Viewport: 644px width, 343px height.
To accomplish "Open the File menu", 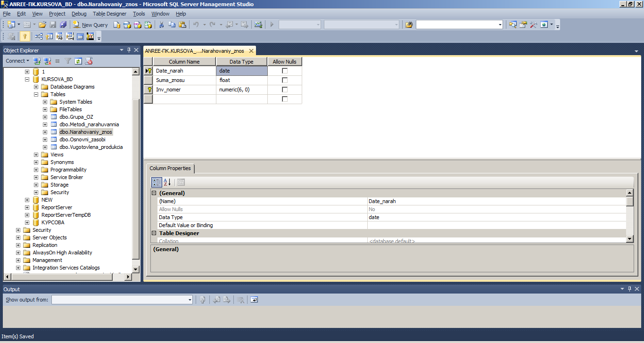I will 7,14.
